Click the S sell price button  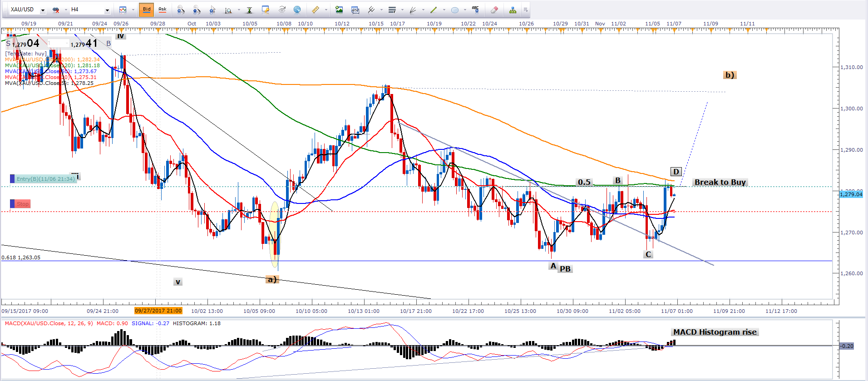(8, 44)
